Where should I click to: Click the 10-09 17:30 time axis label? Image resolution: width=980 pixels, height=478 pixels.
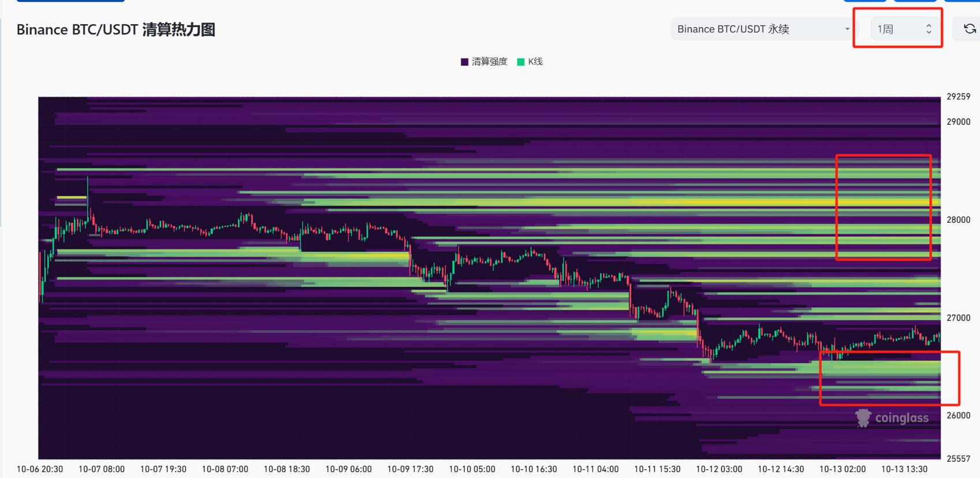pyautogui.click(x=410, y=469)
